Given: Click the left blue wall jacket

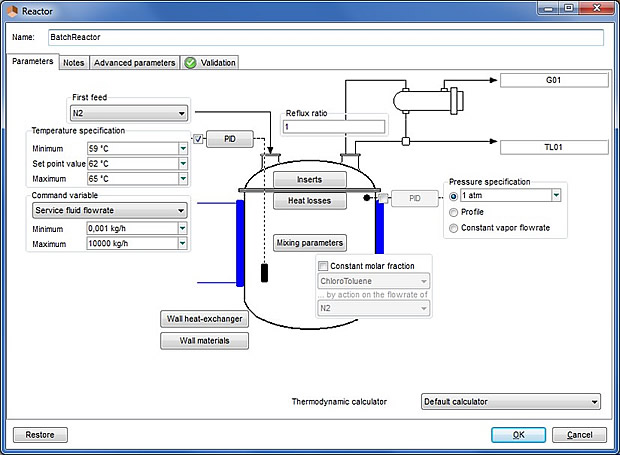Looking at the screenshot, I should (x=240, y=243).
